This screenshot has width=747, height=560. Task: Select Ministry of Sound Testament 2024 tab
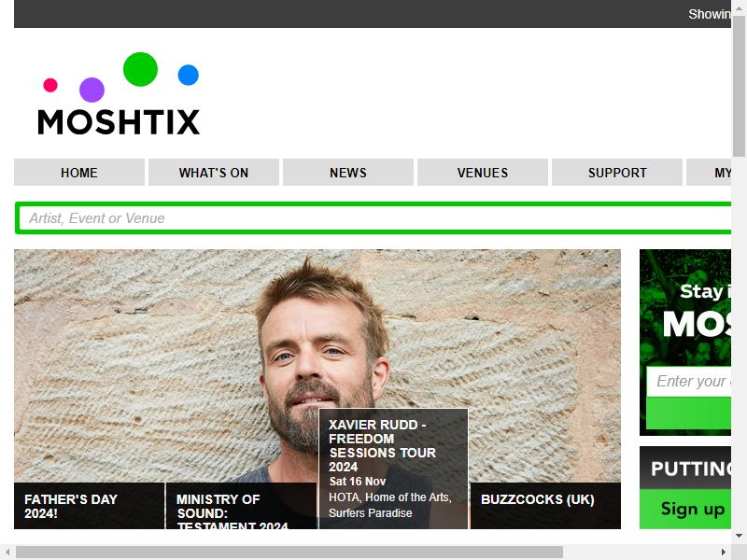(x=241, y=506)
